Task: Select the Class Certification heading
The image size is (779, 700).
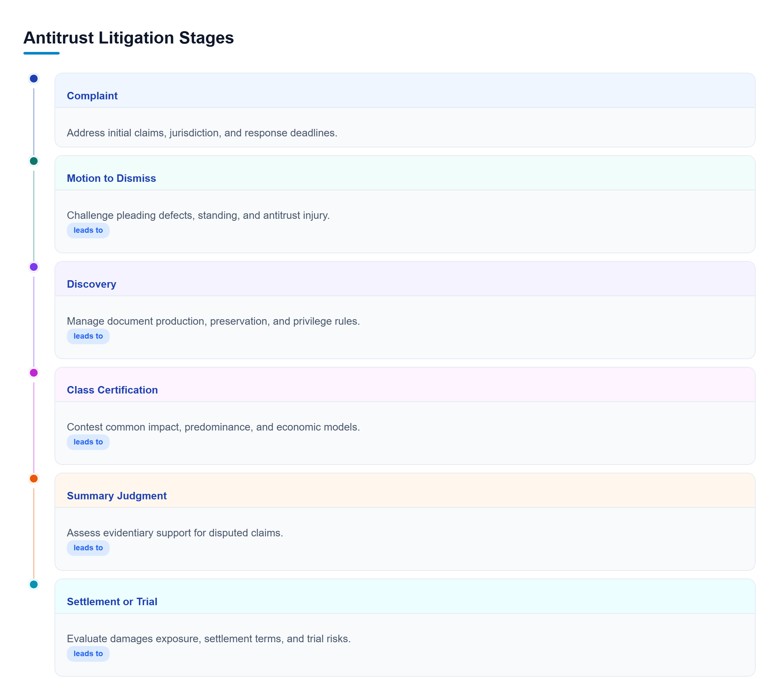Action: tap(112, 390)
